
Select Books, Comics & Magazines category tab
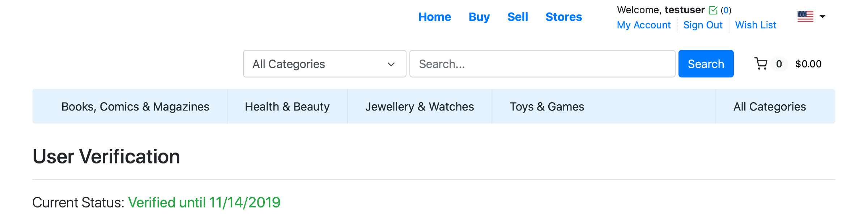pyautogui.click(x=135, y=106)
